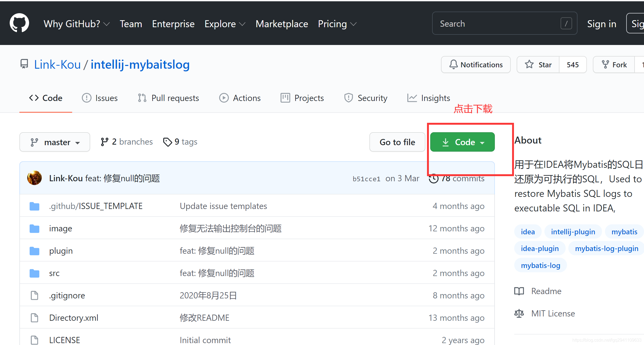Open the green Code download dropdown
The image size is (644, 345).
click(462, 142)
